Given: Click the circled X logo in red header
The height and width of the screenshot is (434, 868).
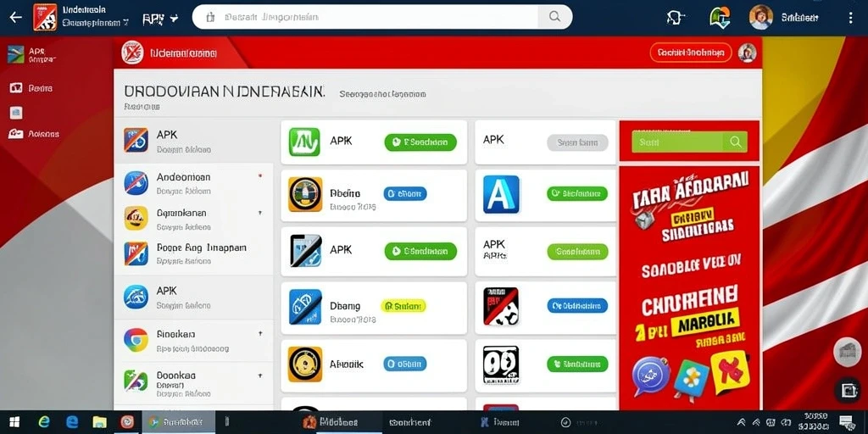Looking at the screenshot, I should [132, 53].
